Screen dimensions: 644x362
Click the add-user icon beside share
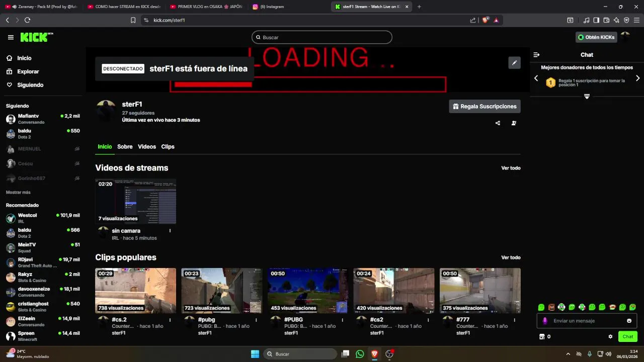click(x=514, y=123)
